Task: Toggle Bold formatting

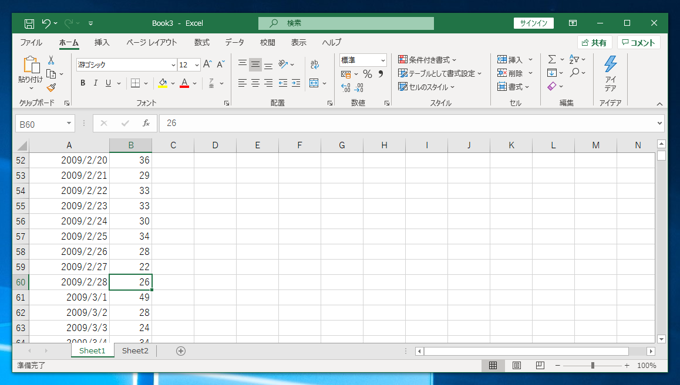Action: pos(82,83)
